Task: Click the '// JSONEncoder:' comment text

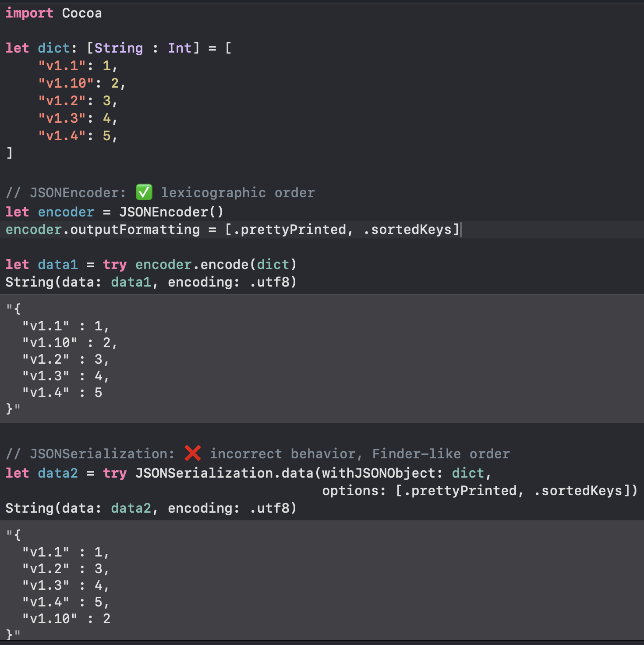Action: (66, 193)
